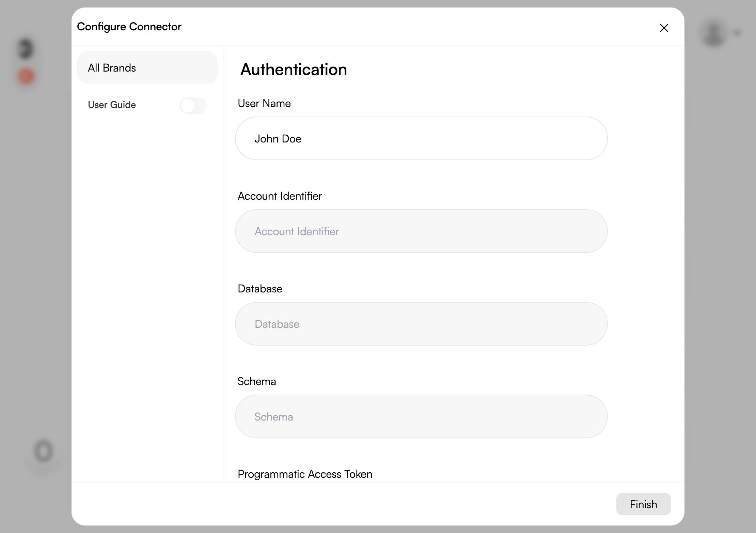Viewport: 756px width, 533px height.
Task: Click the blurred bottom-left sidebar icon
Action: (x=44, y=452)
